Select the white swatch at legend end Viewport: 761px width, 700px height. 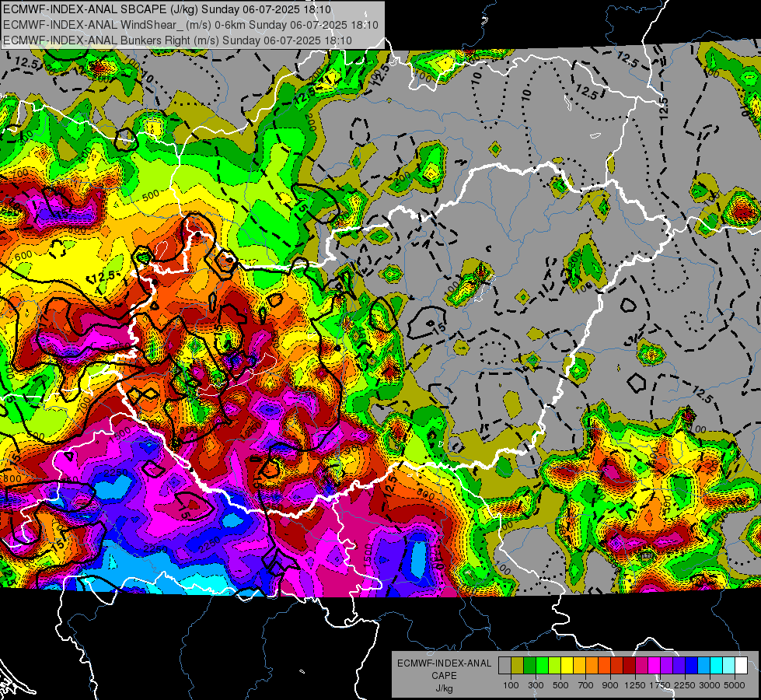[741, 666]
